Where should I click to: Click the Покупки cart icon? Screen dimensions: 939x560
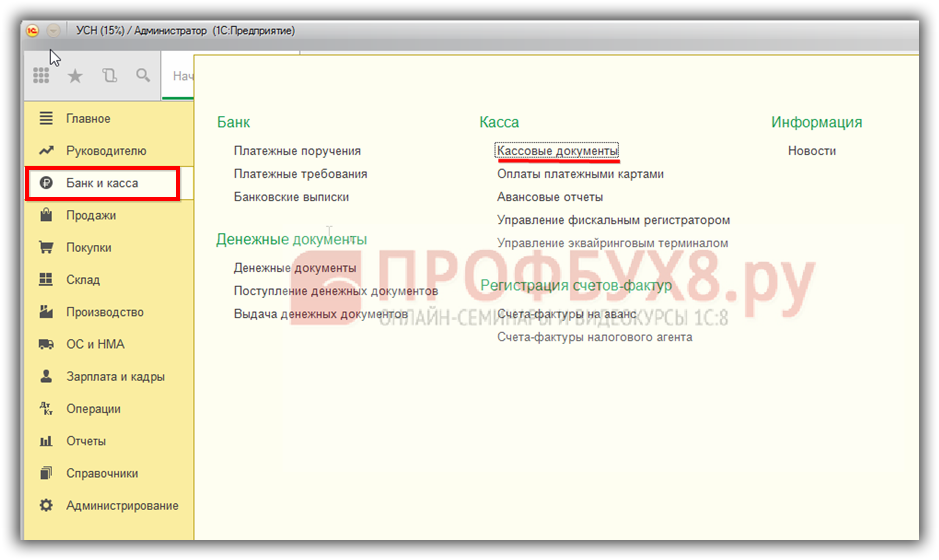pyautogui.click(x=46, y=248)
